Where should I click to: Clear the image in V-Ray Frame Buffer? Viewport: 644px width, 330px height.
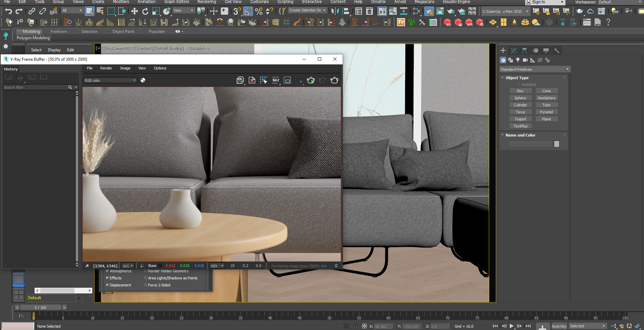252,80
